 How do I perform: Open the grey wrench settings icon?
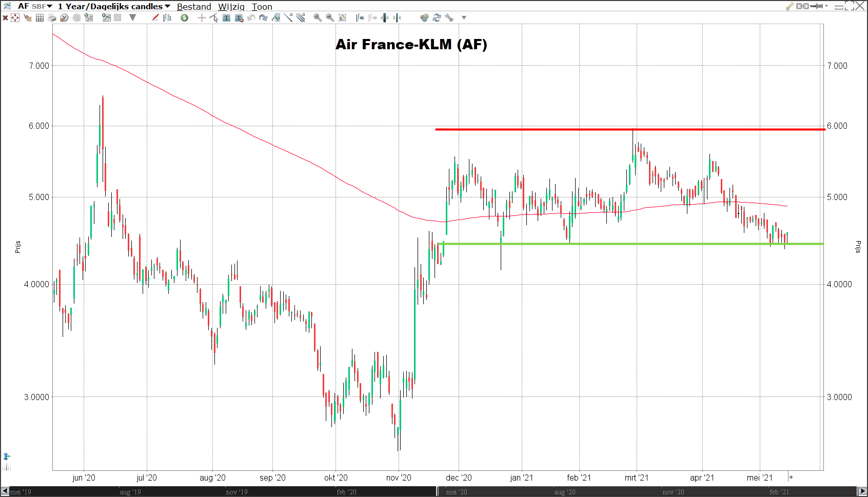[449, 18]
